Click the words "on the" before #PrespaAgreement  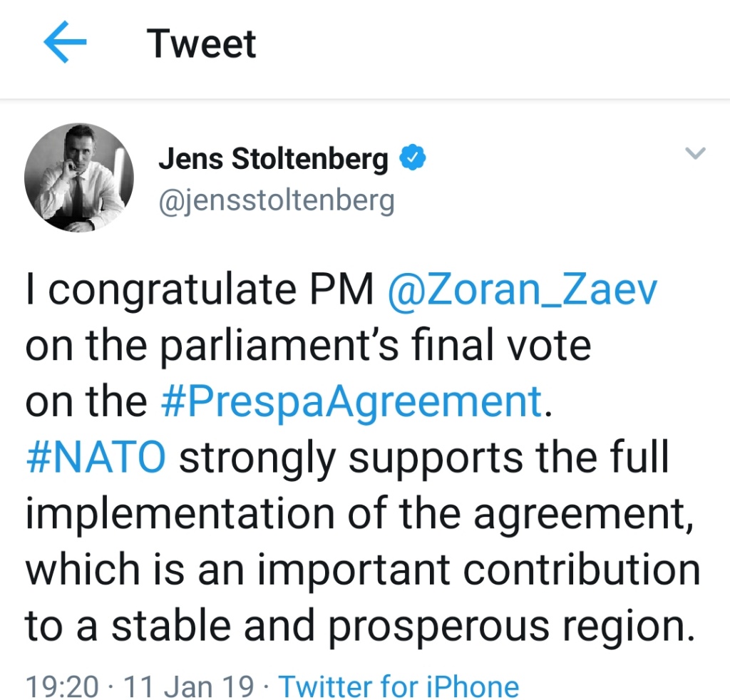coord(86,402)
